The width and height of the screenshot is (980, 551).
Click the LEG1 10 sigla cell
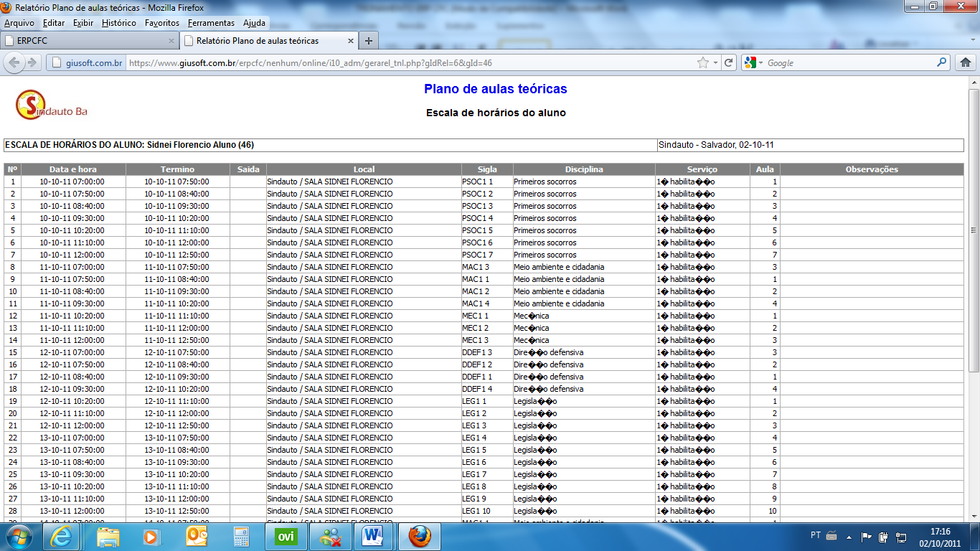487,511
